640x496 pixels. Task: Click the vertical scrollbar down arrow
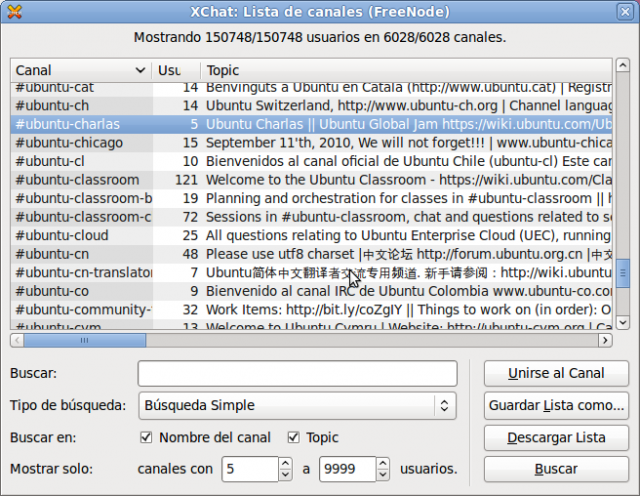[622, 323]
